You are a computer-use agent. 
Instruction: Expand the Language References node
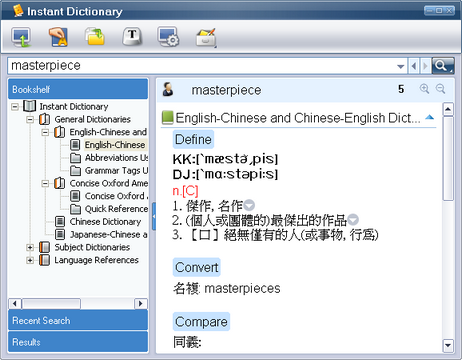30,260
